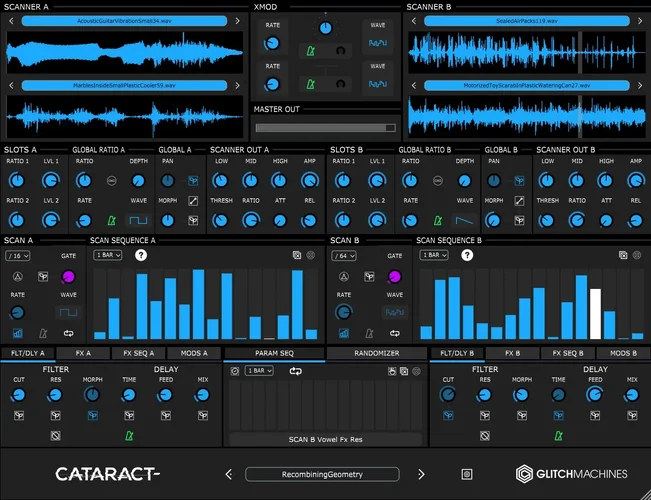The width and height of the screenshot is (651, 500).
Task: Click the Scan A metronome sync icon
Action: tap(43, 333)
